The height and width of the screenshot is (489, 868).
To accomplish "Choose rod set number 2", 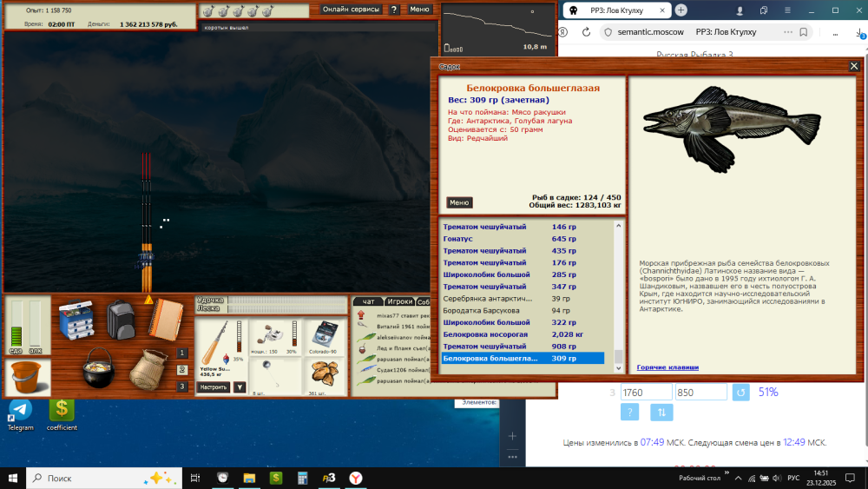I will point(182,369).
